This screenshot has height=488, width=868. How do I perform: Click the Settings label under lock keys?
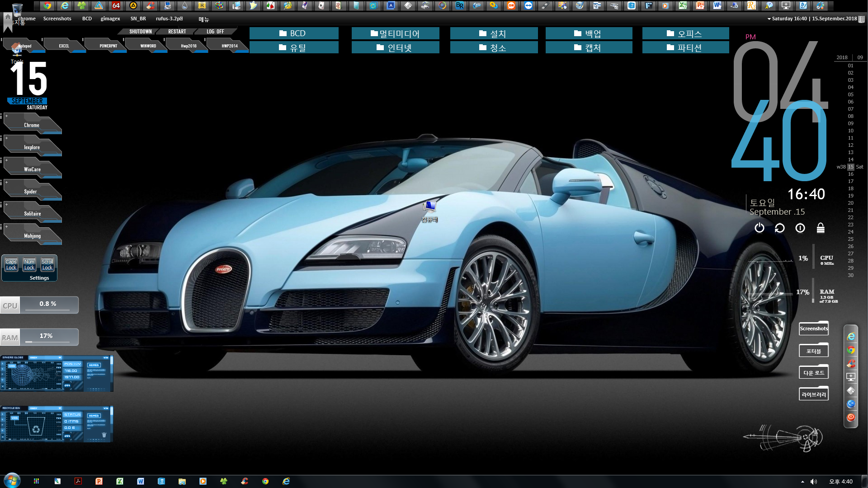coord(39,278)
